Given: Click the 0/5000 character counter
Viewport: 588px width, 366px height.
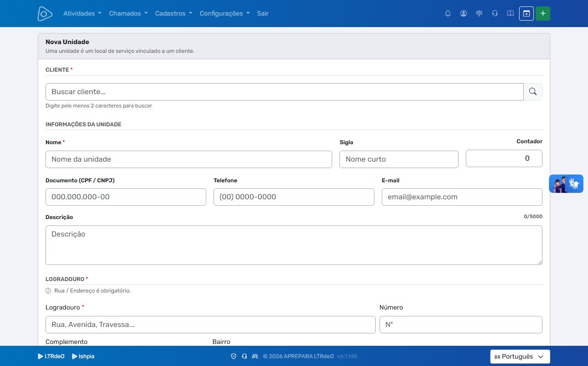Looking at the screenshot, I should point(533,216).
